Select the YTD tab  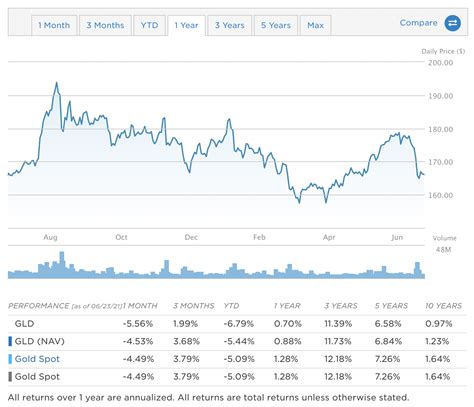click(x=149, y=25)
